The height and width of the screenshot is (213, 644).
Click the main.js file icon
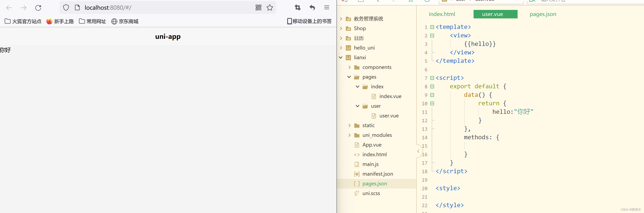pos(357,164)
